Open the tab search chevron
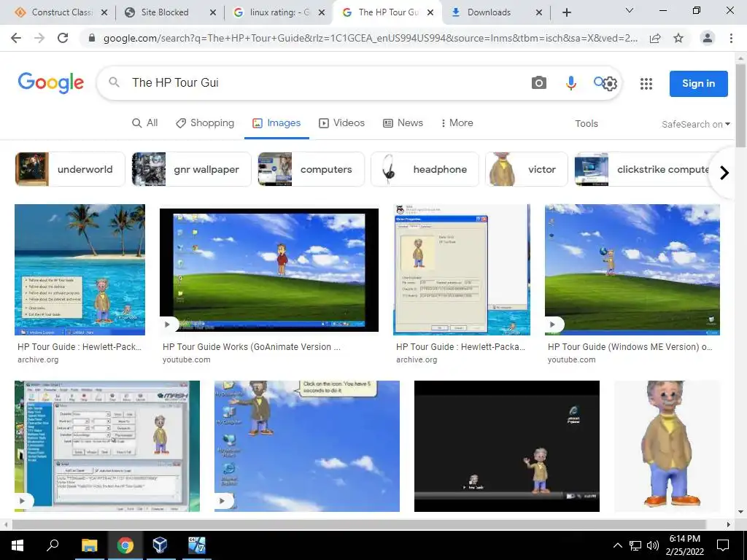747x560 pixels. [x=630, y=10]
